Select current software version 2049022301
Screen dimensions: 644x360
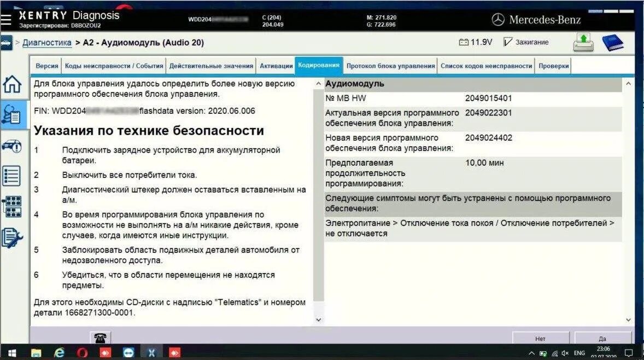[x=489, y=113]
